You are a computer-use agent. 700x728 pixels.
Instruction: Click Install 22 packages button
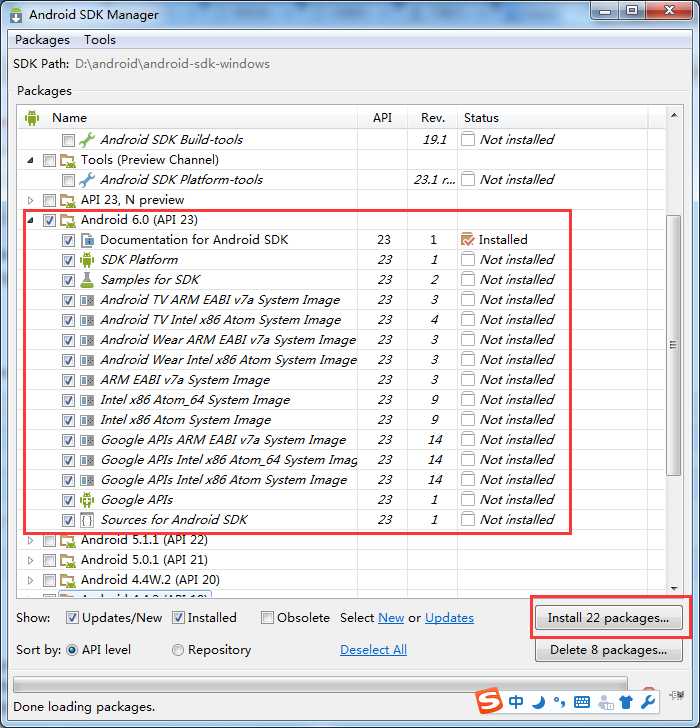pyautogui.click(x=609, y=618)
